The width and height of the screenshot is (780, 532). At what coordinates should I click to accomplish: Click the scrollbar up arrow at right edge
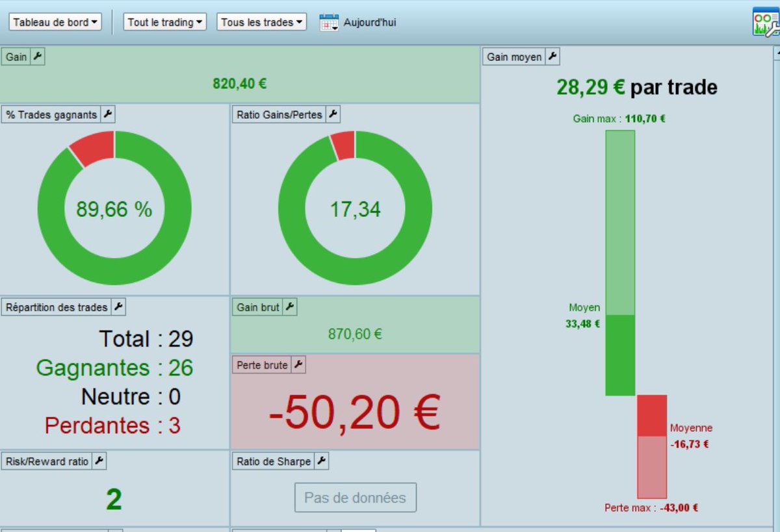777,52
